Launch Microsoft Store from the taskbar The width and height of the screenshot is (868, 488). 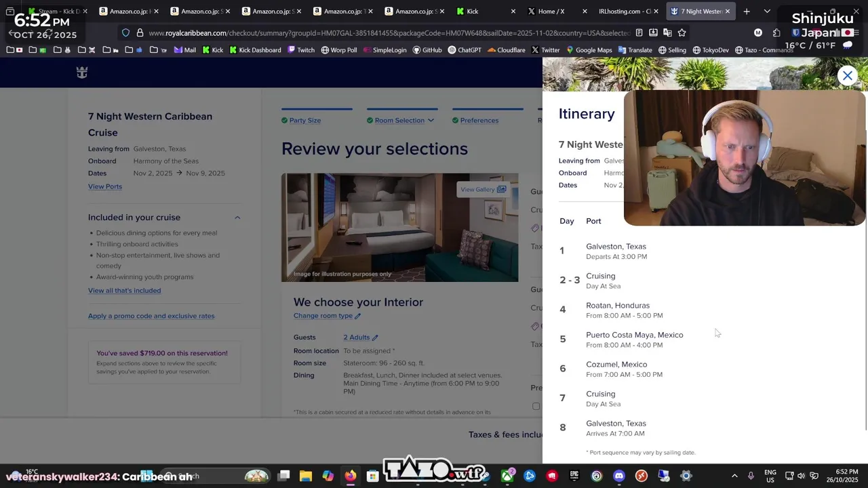(372, 476)
